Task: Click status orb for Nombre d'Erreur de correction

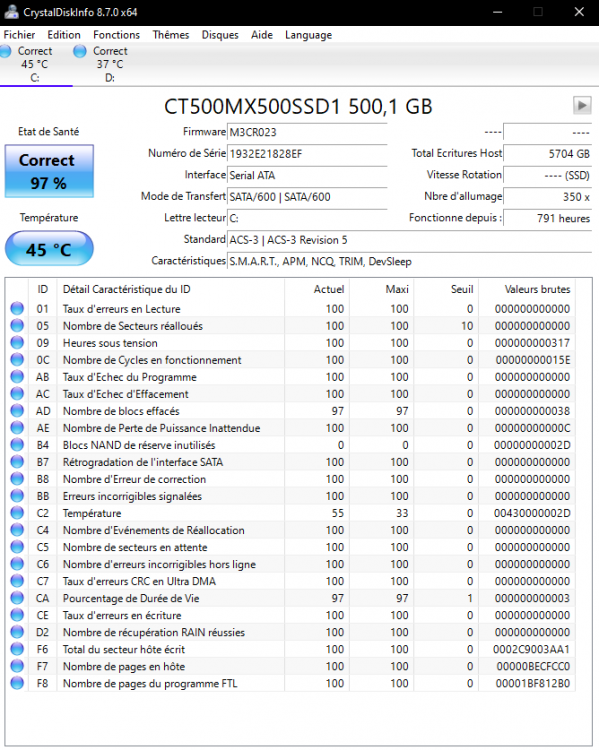Action: (17, 479)
